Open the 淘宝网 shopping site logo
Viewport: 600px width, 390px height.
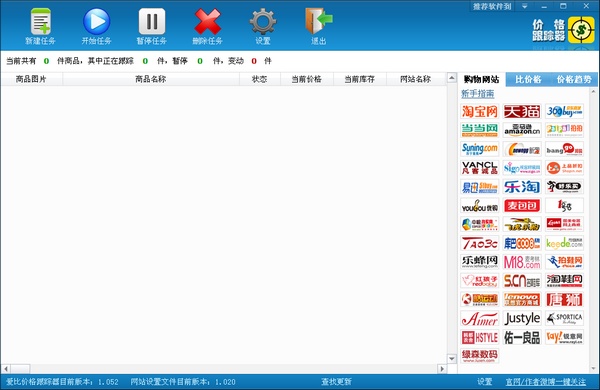coord(480,111)
